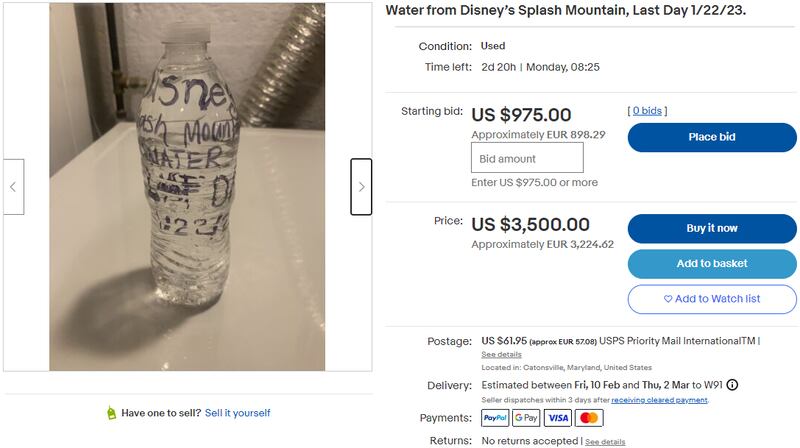Click the heart icon on Add to Watch list
Screen dimensions: 800x448
pyautogui.click(x=668, y=299)
